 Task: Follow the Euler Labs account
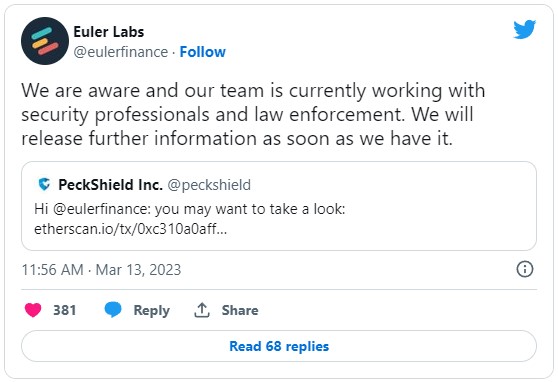(x=202, y=52)
